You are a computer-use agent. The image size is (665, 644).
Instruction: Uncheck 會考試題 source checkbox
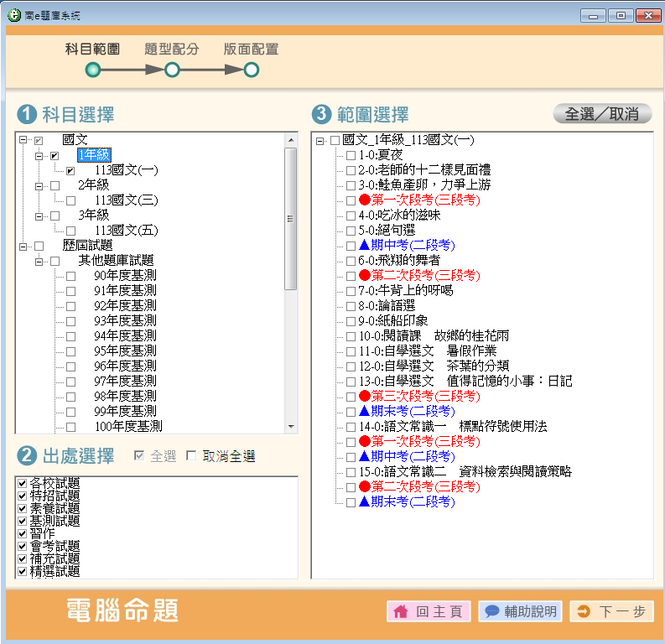click(23, 546)
